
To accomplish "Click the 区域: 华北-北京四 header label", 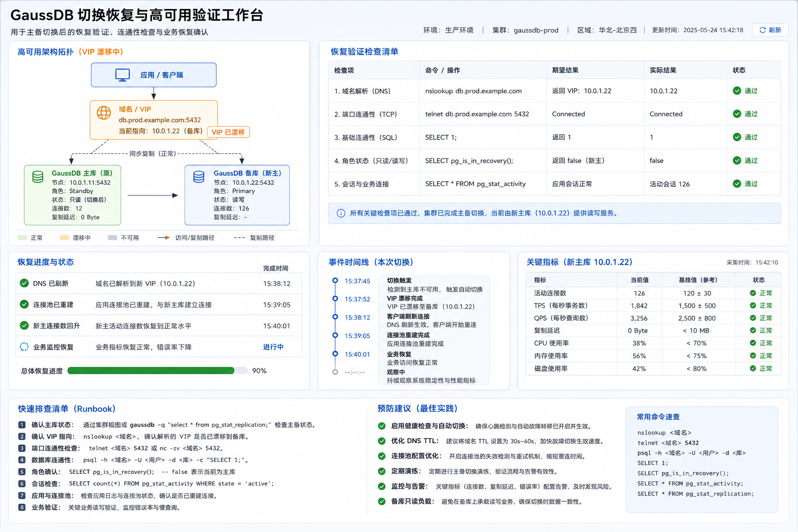I will [607, 30].
